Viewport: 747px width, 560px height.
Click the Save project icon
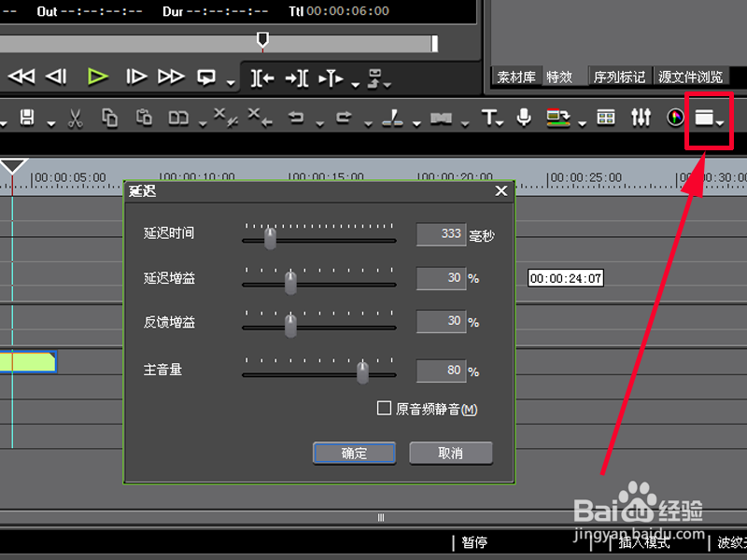28,117
